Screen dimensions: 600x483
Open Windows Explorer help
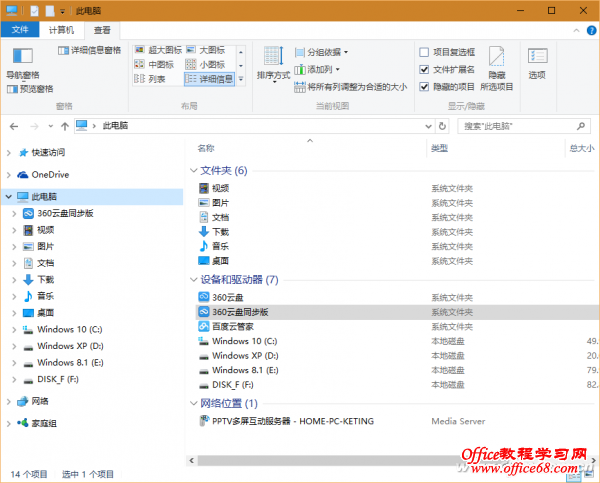click(591, 30)
